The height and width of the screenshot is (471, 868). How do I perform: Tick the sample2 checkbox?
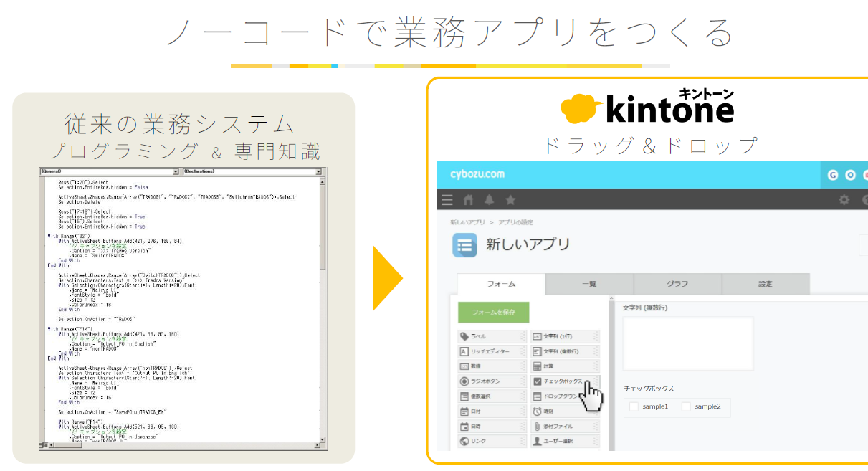(686, 406)
